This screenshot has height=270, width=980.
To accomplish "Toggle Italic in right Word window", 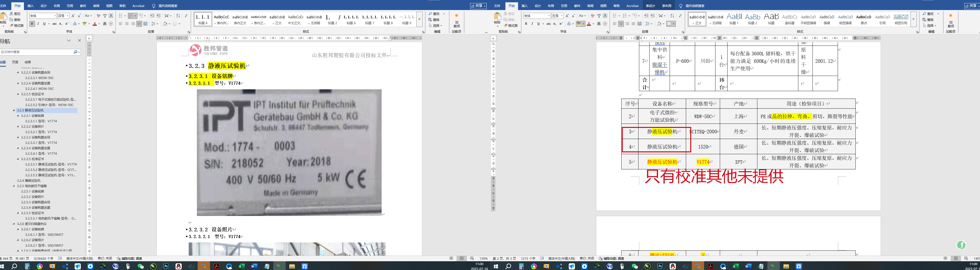I will pyautogui.click(x=532, y=24).
